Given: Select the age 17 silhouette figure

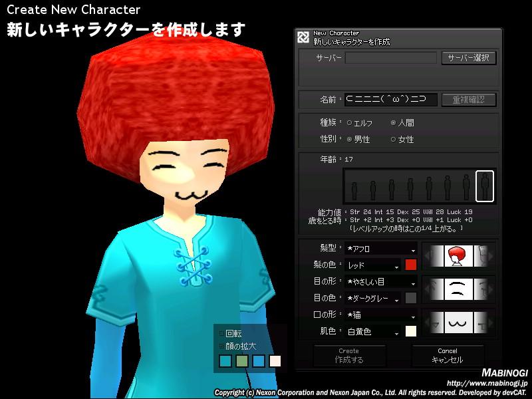Looking at the screenshot, I should [485, 186].
